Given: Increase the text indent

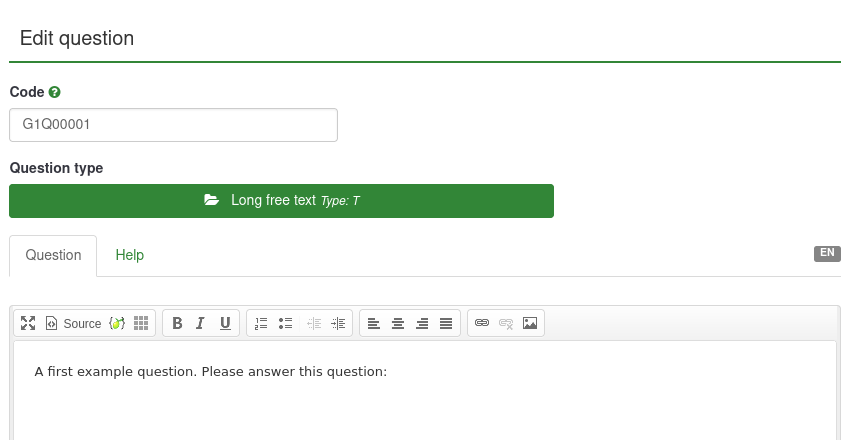Looking at the screenshot, I should [338, 323].
